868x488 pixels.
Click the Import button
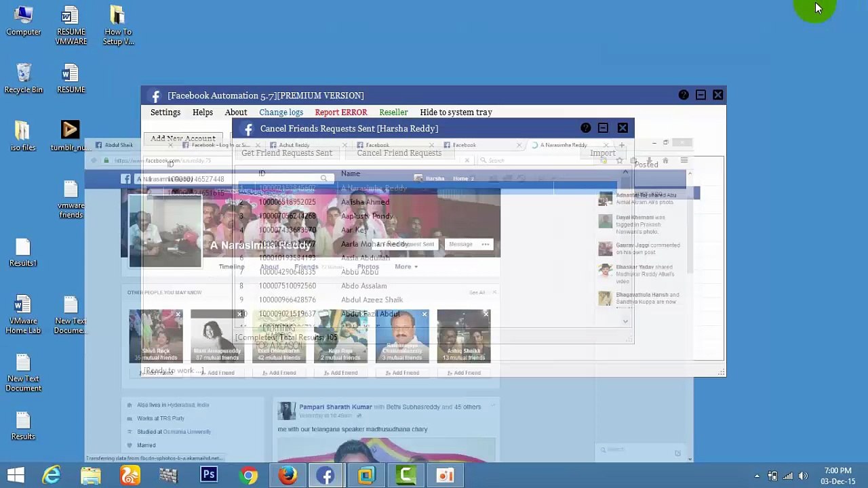click(x=603, y=153)
